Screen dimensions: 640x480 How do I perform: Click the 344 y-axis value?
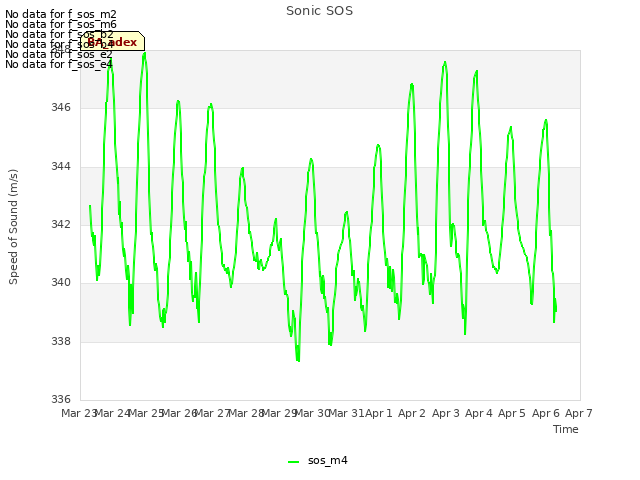click(61, 167)
